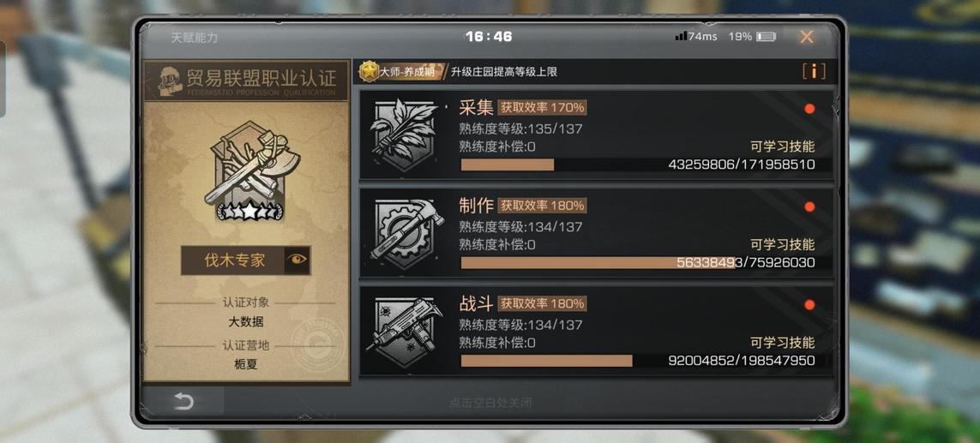Click the red notification dot on 战斗
The height and width of the screenshot is (443, 980).
(x=809, y=305)
